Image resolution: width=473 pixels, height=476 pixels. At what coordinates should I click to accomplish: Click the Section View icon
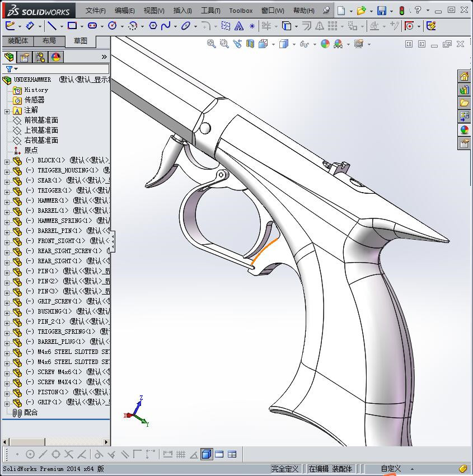point(250,44)
